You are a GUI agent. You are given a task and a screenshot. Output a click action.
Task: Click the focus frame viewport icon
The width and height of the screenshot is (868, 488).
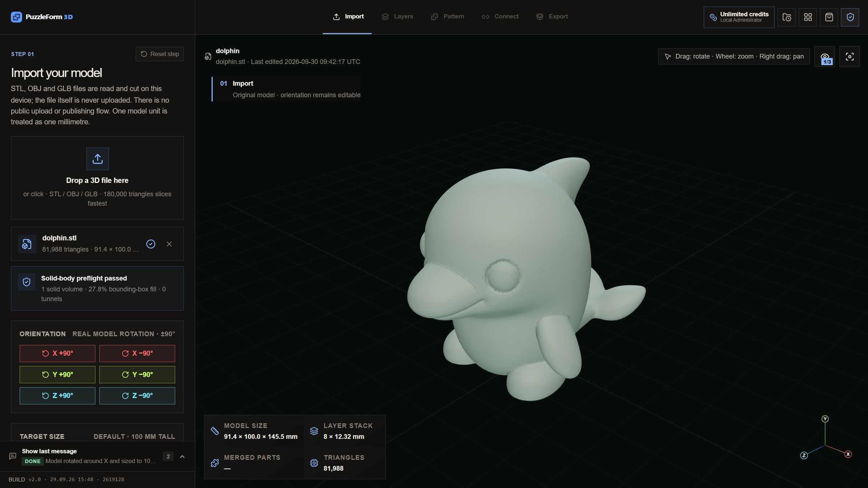pos(850,57)
